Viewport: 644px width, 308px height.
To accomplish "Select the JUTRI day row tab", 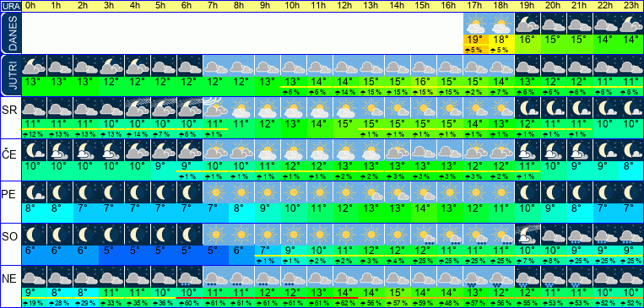I will 10,75.
